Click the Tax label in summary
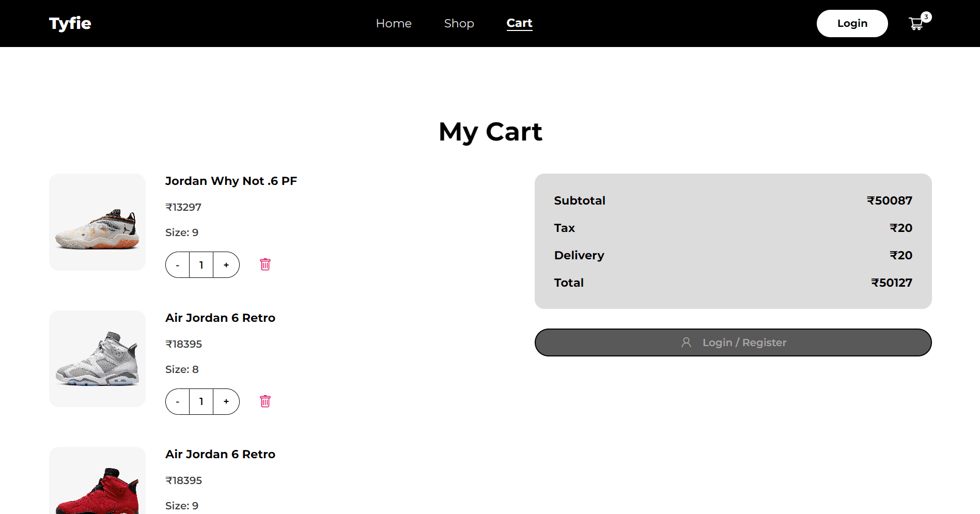This screenshot has height=514, width=980. (x=564, y=228)
